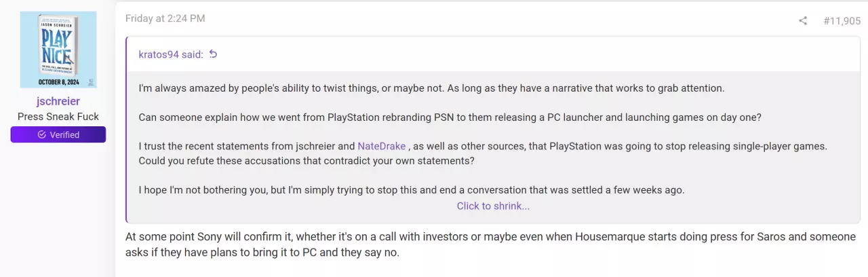Viewport: 868px width, 277px height.
Task: Click the quoted line "I hope I'm not bothering you"
Action: 412,190
